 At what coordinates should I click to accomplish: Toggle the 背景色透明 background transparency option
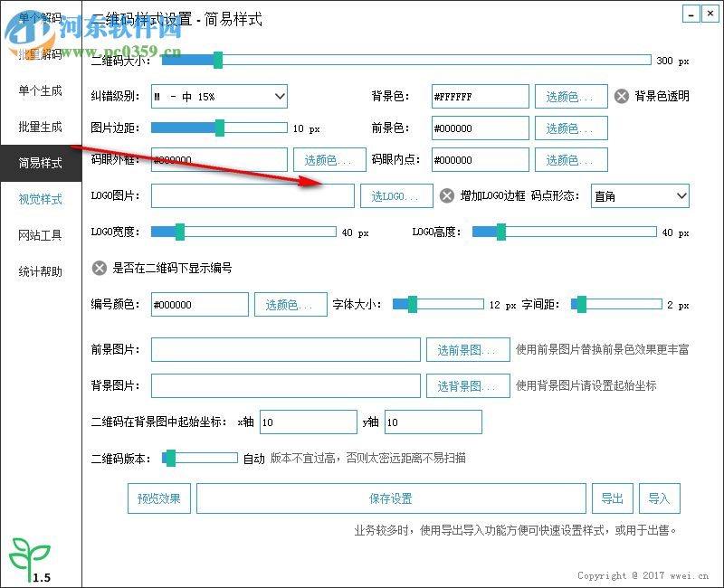621,96
